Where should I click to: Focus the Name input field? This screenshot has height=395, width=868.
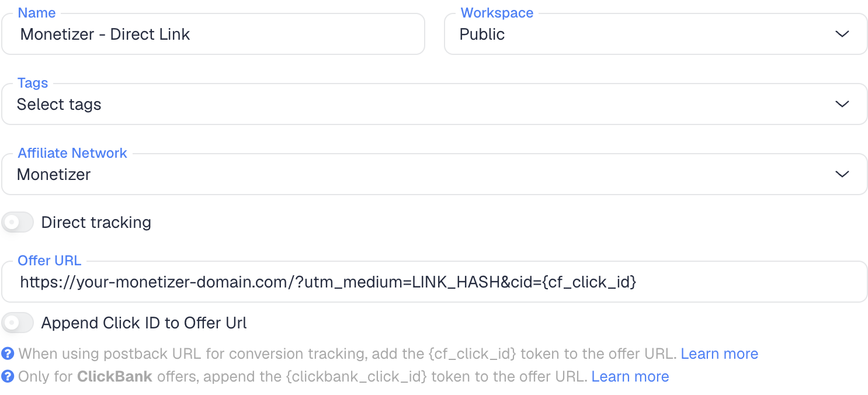213,34
